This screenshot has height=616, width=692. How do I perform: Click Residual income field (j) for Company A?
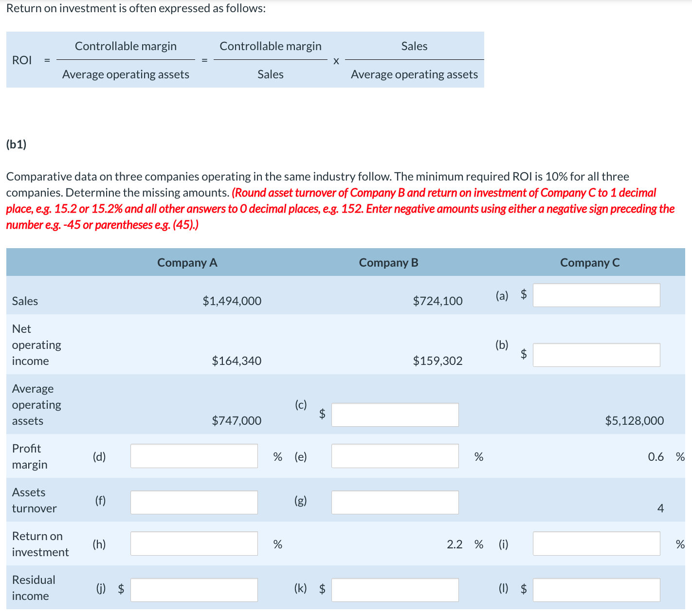pyautogui.click(x=193, y=589)
